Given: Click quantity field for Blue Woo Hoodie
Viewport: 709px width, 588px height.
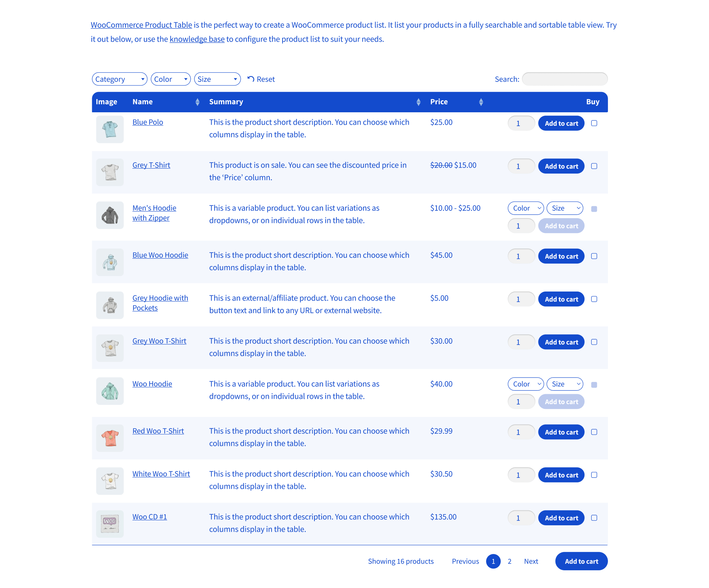Looking at the screenshot, I should click(x=521, y=256).
